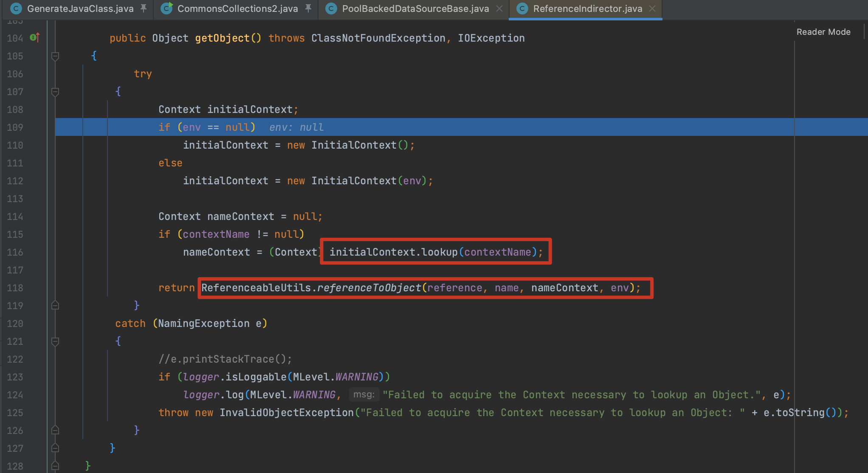
Task: Click 'Context nameContext = null' declaration
Action: point(240,217)
